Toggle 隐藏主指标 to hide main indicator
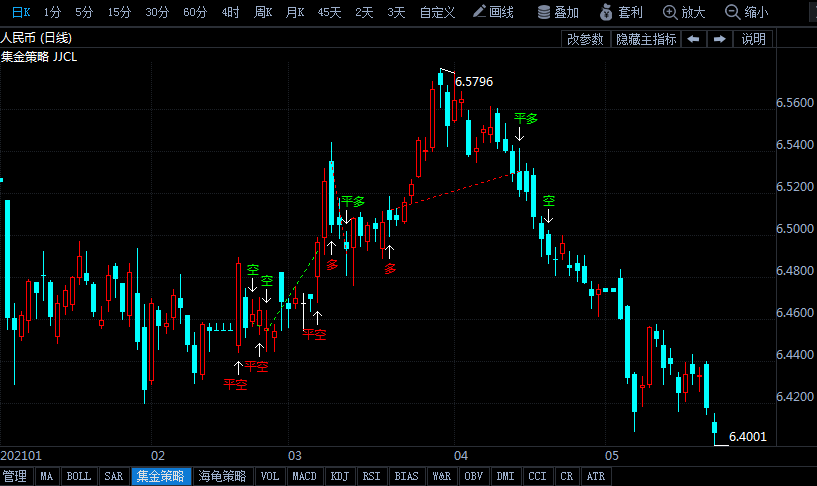Image resolution: width=817 pixels, height=486 pixels. pos(646,39)
